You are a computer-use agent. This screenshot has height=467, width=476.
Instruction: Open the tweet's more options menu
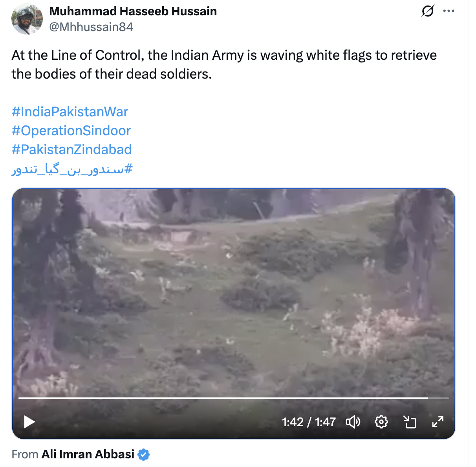pyautogui.click(x=449, y=11)
